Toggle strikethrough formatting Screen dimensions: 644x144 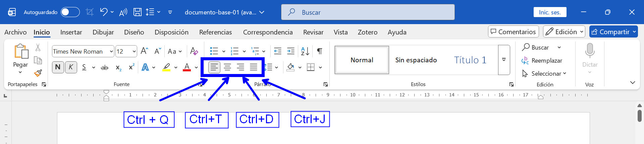(x=105, y=67)
